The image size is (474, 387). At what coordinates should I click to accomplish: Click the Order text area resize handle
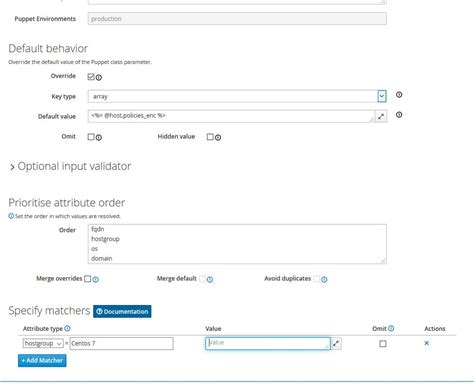point(383,261)
